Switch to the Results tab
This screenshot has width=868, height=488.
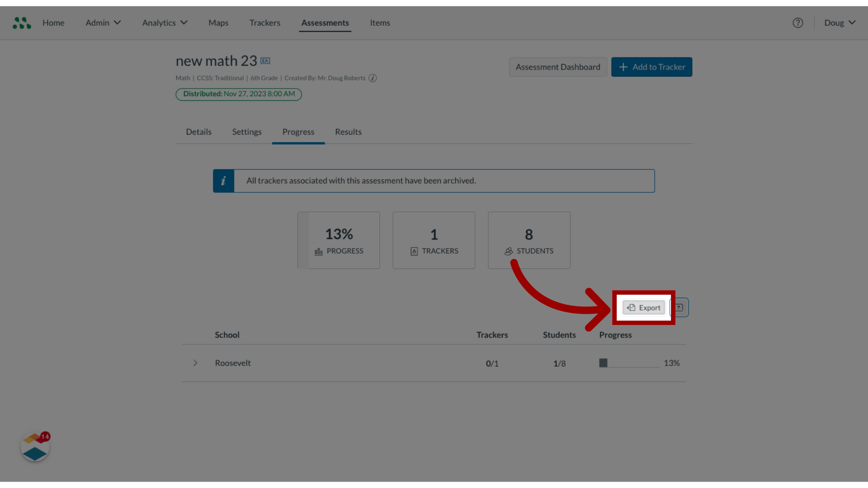pyautogui.click(x=348, y=131)
